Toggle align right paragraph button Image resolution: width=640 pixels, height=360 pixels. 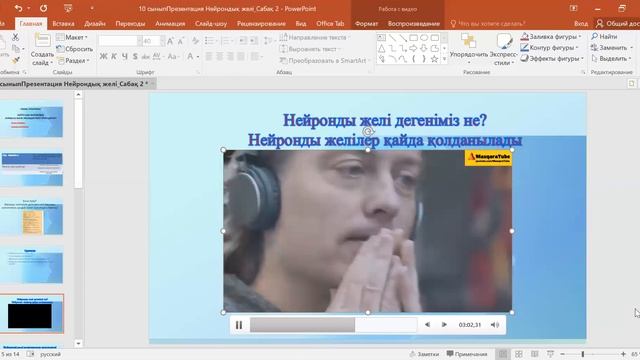point(230,56)
